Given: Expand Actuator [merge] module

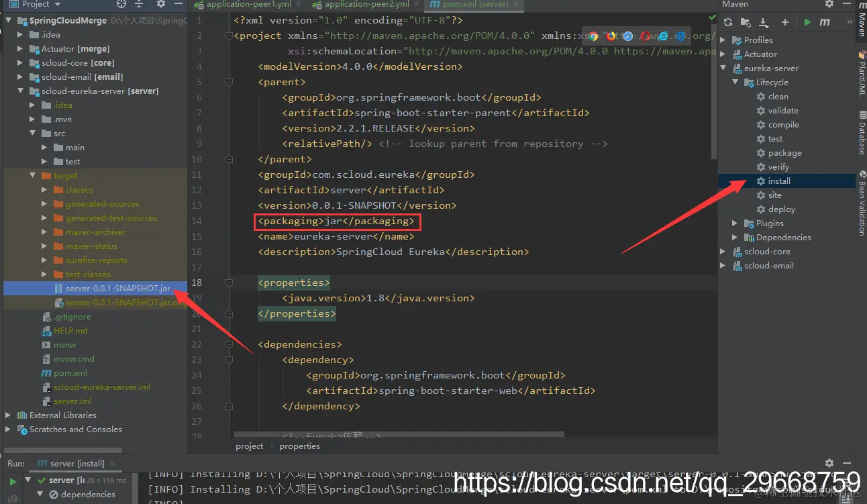Looking at the screenshot, I should pos(21,48).
